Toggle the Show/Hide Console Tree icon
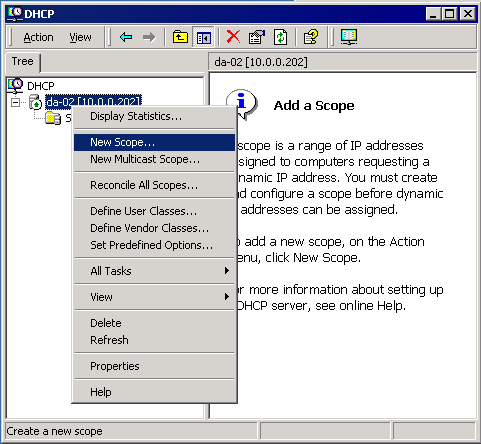The image size is (481, 444). pos(203,37)
